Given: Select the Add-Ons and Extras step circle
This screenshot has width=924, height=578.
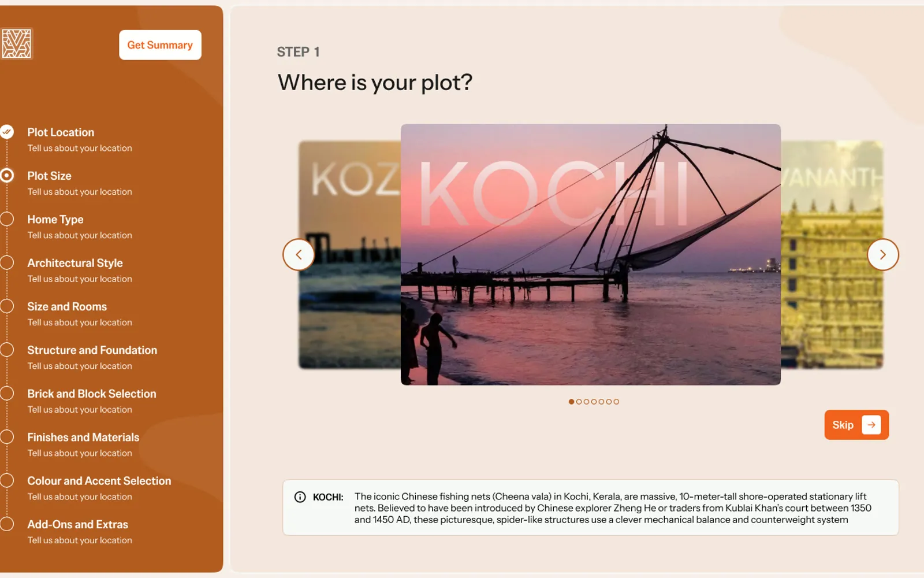Looking at the screenshot, I should (x=7, y=524).
